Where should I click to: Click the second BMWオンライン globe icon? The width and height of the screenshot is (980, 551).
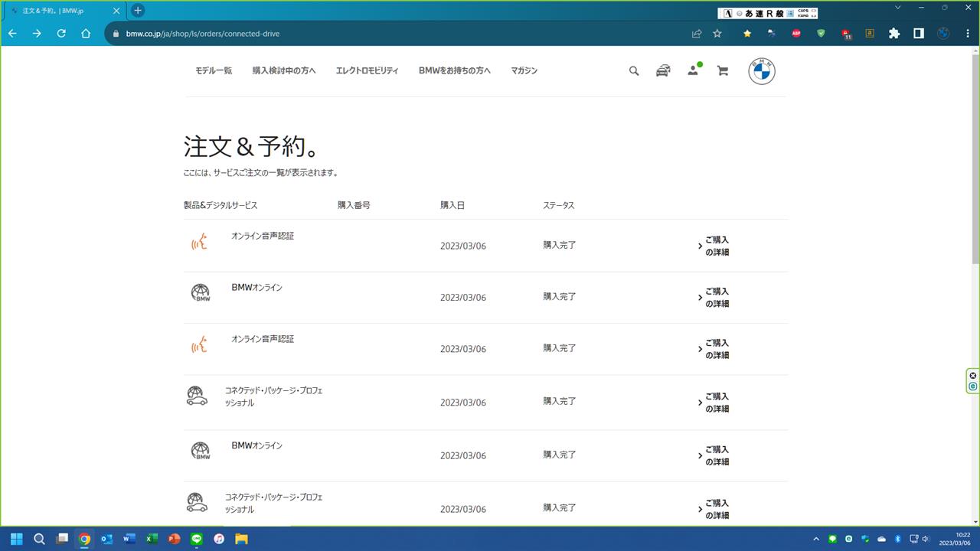tap(200, 451)
